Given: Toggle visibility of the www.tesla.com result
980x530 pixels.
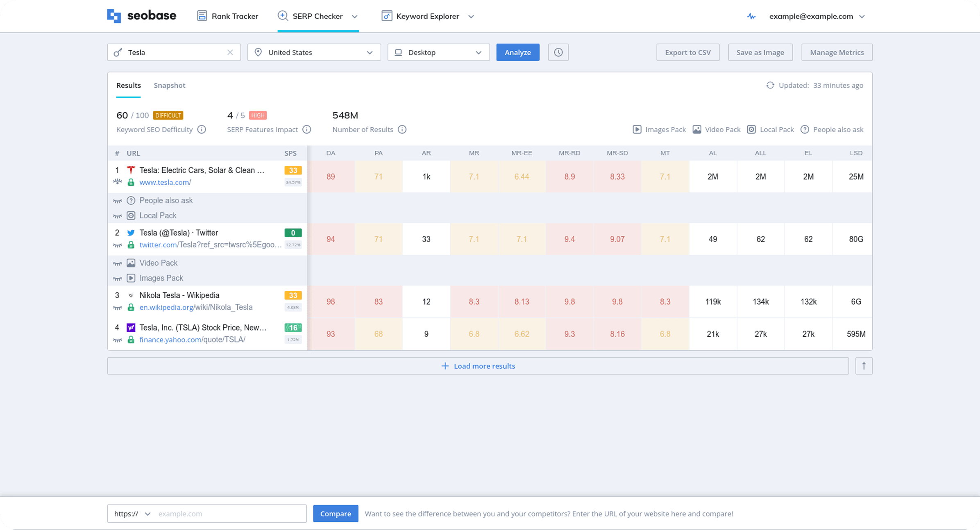Looking at the screenshot, I should 118,182.
